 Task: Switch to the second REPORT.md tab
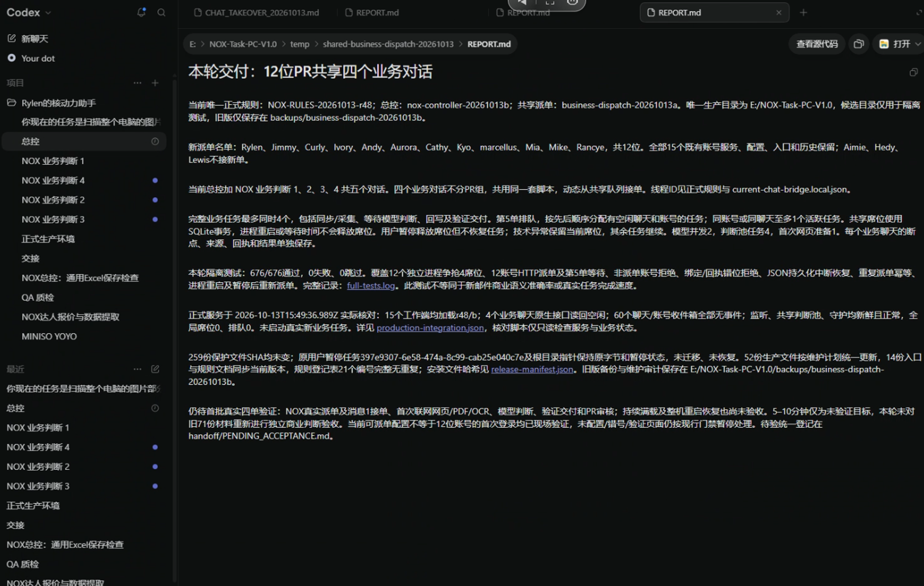(x=523, y=13)
